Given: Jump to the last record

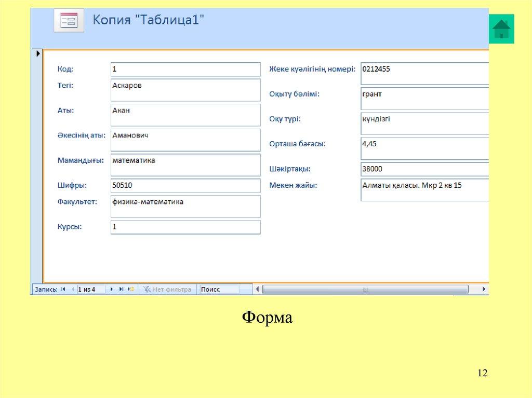Looking at the screenshot, I should pyautogui.click(x=121, y=289).
